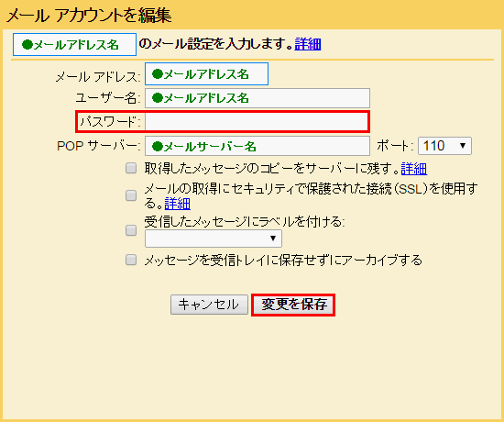Click the ユーザー名 input field
This screenshot has width=504, height=422.
coord(257,98)
